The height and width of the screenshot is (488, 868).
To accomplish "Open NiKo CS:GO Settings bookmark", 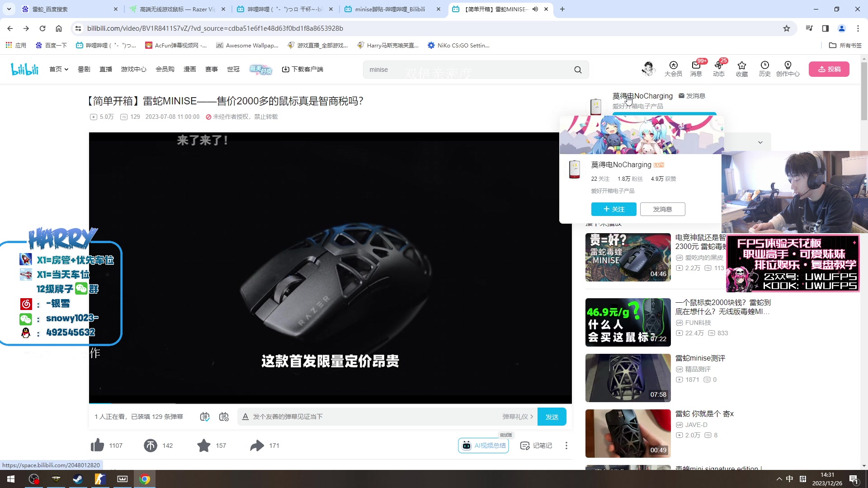I will [x=458, y=45].
